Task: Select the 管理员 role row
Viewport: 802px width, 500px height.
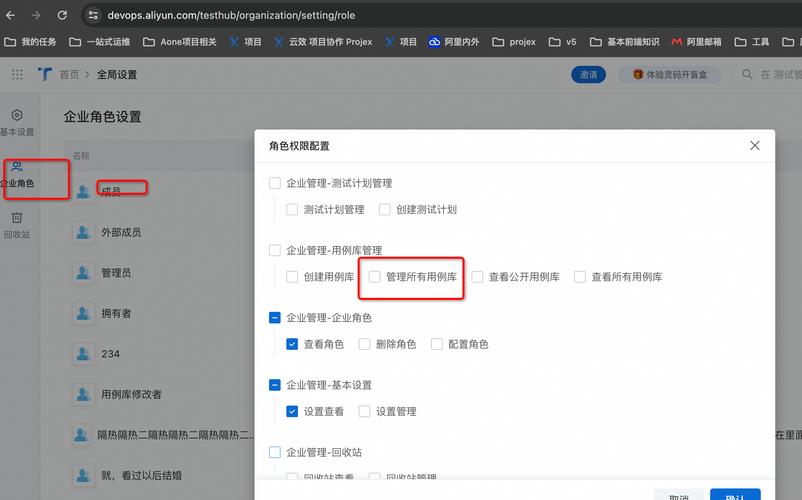Action: pos(115,273)
